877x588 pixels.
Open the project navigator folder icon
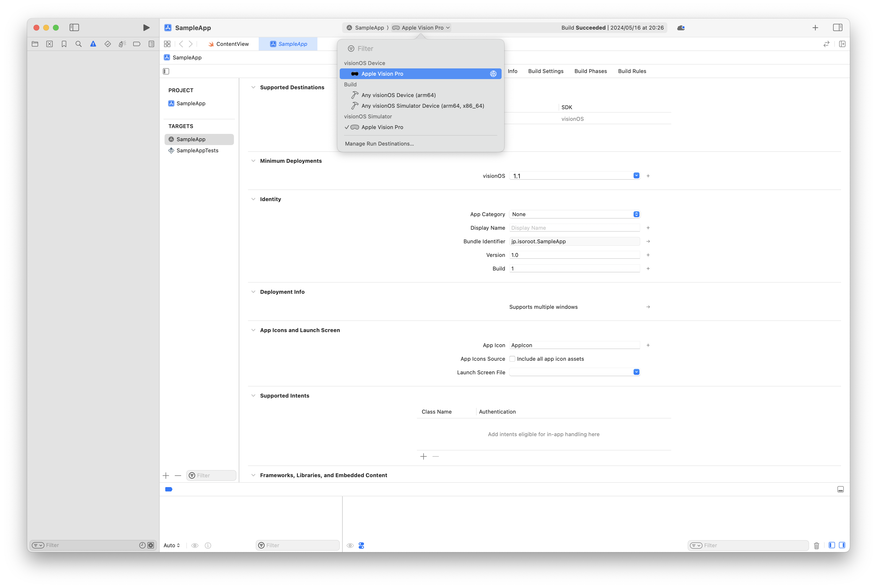click(35, 44)
